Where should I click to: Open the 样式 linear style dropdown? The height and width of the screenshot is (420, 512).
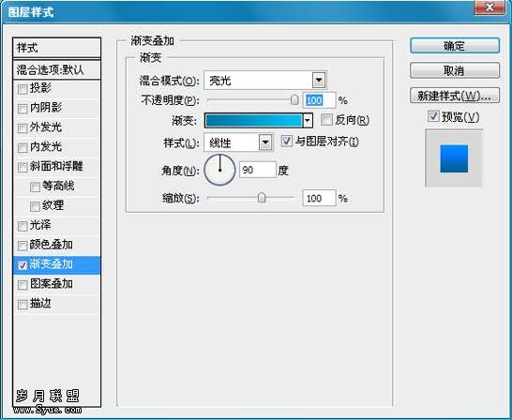point(265,142)
